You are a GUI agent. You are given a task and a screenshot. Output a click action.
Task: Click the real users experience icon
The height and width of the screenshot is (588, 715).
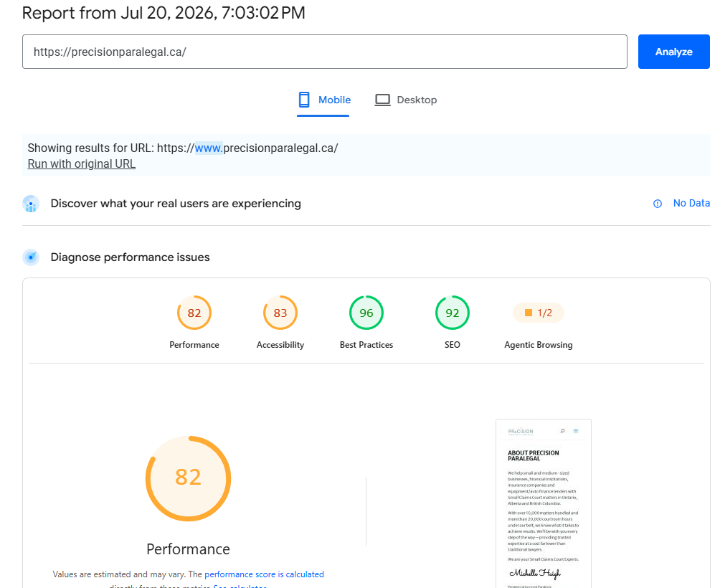pos(31,204)
